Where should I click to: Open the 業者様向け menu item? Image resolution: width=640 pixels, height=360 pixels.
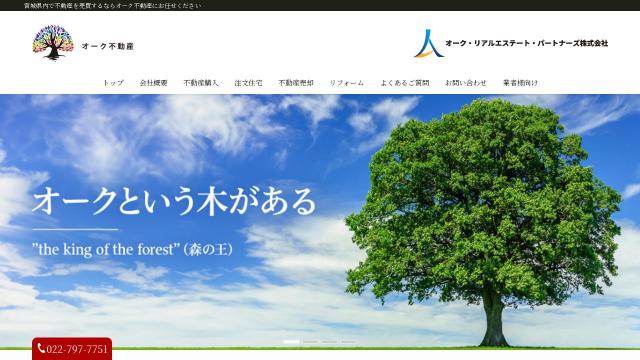click(x=520, y=83)
